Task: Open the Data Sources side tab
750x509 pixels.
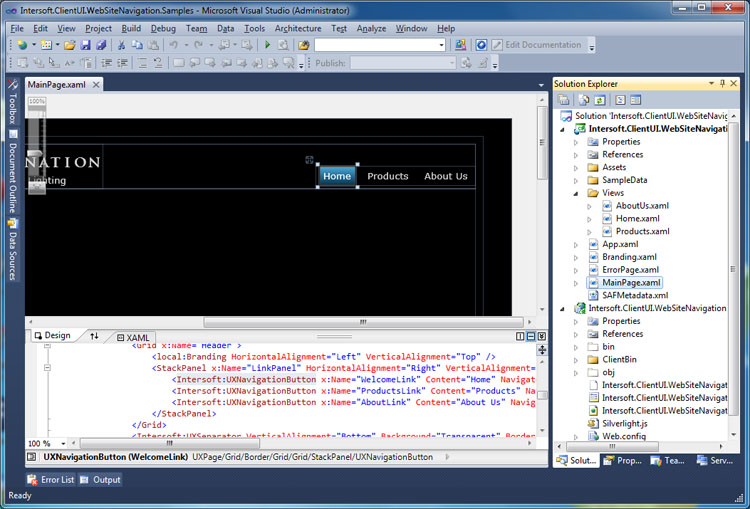Action: (13, 249)
